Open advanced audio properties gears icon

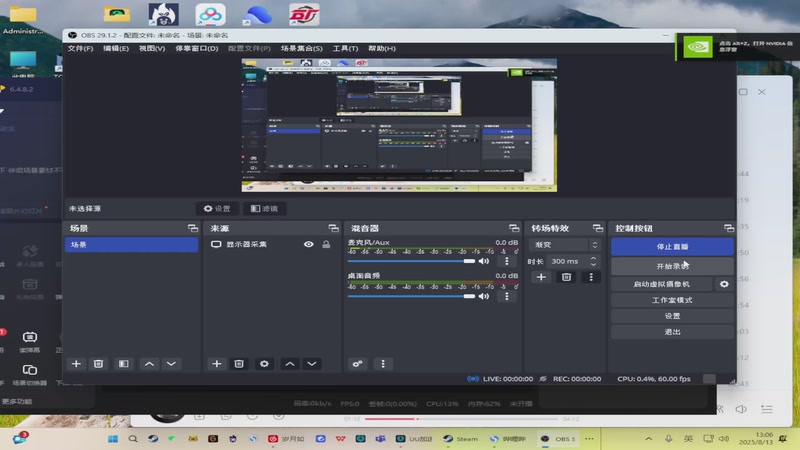click(x=357, y=364)
